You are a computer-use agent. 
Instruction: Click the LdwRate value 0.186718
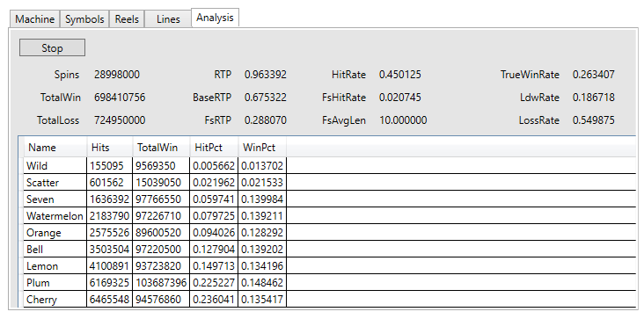(594, 98)
